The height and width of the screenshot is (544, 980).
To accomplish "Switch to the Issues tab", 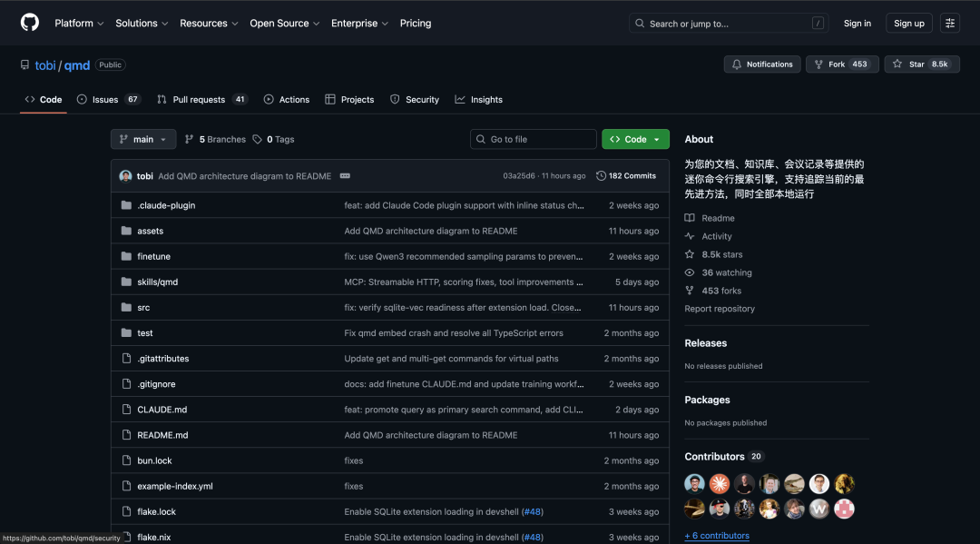I will pos(109,99).
